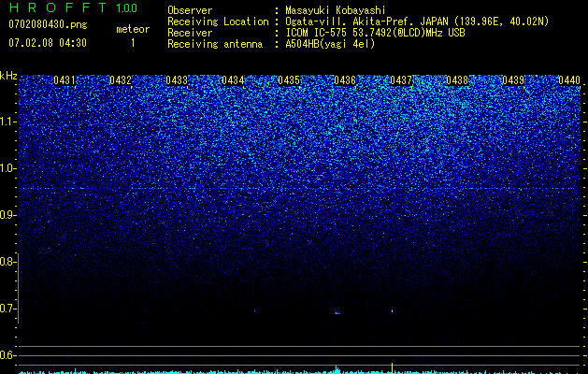Click the kHz axis unit label
This screenshot has width=588, height=374.
[x=8, y=76]
